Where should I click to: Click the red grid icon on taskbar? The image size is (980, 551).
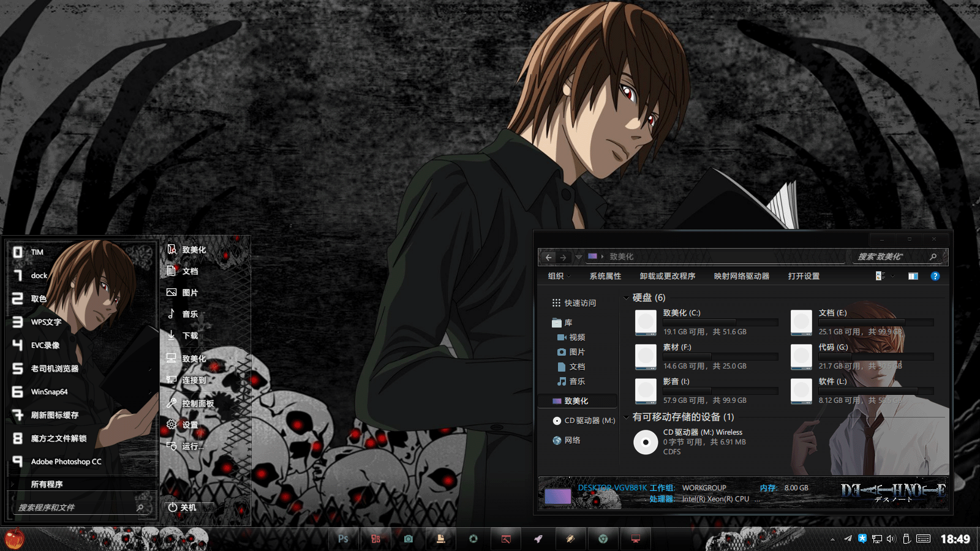tap(375, 539)
